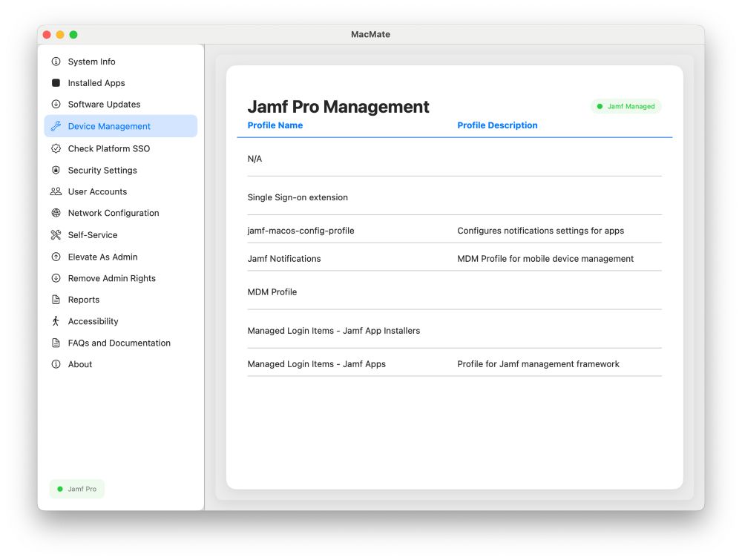Select jamf-macos-config-profile entry
Image resolution: width=742 pixels, height=560 pixels.
pyautogui.click(x=454, y=231)
